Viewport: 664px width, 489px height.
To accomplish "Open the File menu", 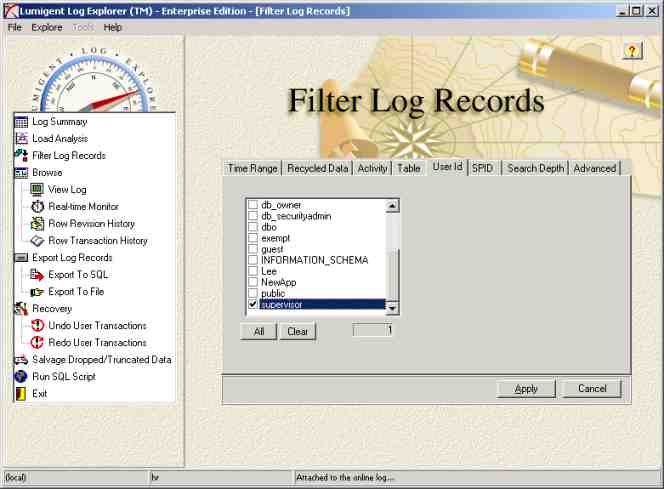I will pyautogui.click(x=15, y=28).
